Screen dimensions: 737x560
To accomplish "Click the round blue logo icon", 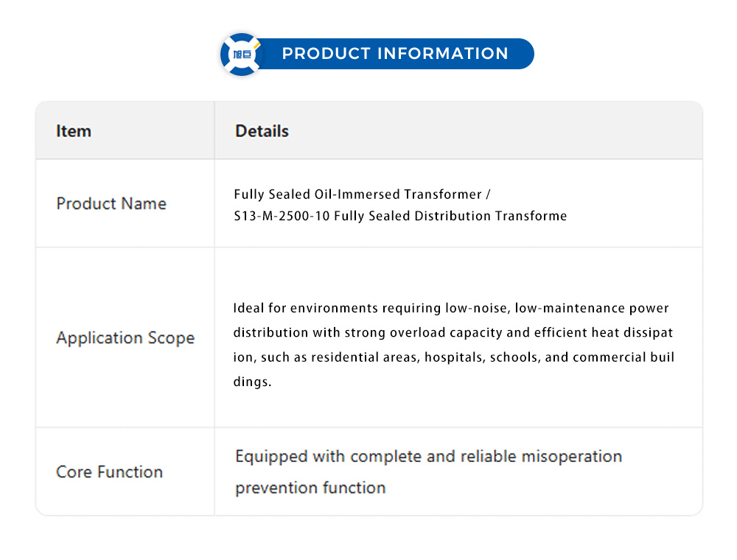I will point(242,54).
